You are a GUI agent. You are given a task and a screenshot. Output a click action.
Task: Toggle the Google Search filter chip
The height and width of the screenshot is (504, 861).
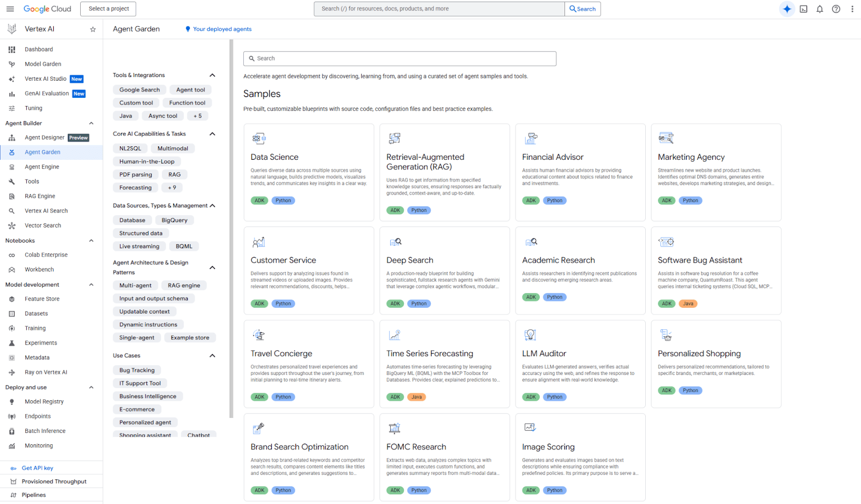tap(140, 90)
